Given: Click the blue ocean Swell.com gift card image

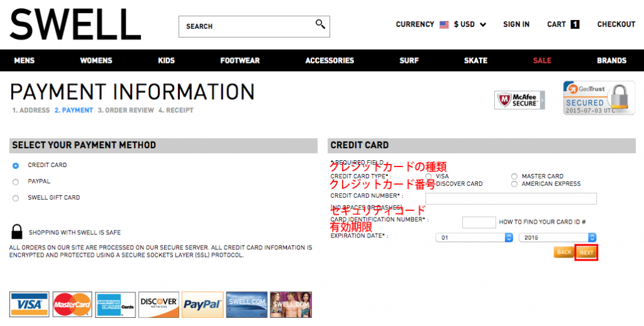Looking at the screenshot, I should tap(247, 304).
